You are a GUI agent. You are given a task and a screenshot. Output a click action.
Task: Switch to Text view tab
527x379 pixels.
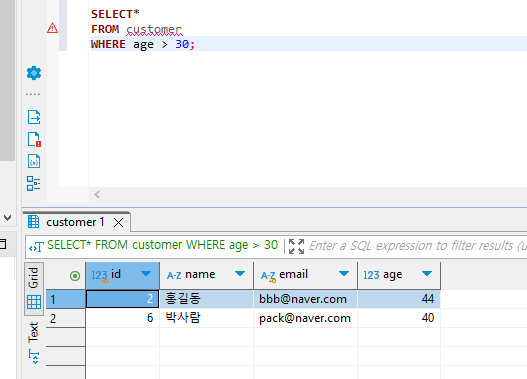click(34, 343)
